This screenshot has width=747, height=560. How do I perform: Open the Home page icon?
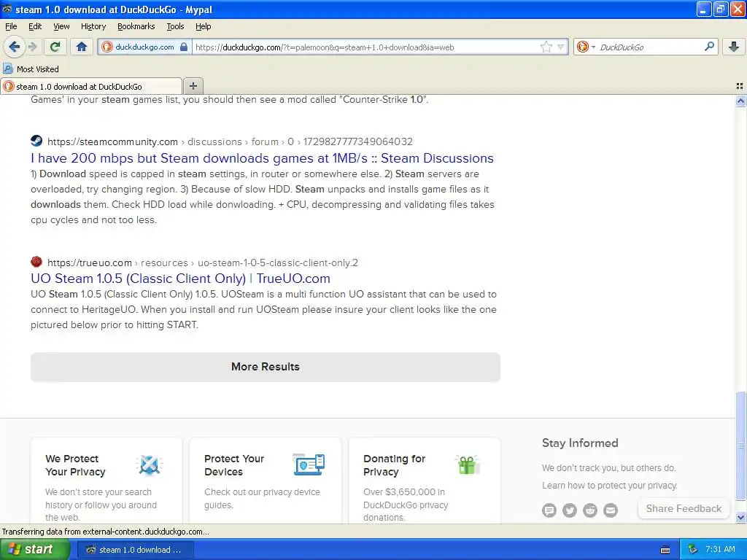[x=82, y=47]
